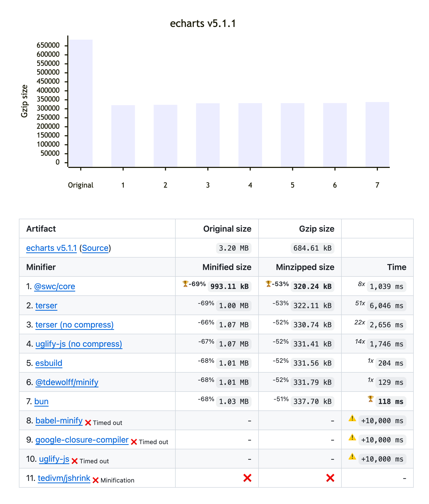Open the @swc/core minifier link
Viewport: 429px width, 504px height.
click(55, 286)
